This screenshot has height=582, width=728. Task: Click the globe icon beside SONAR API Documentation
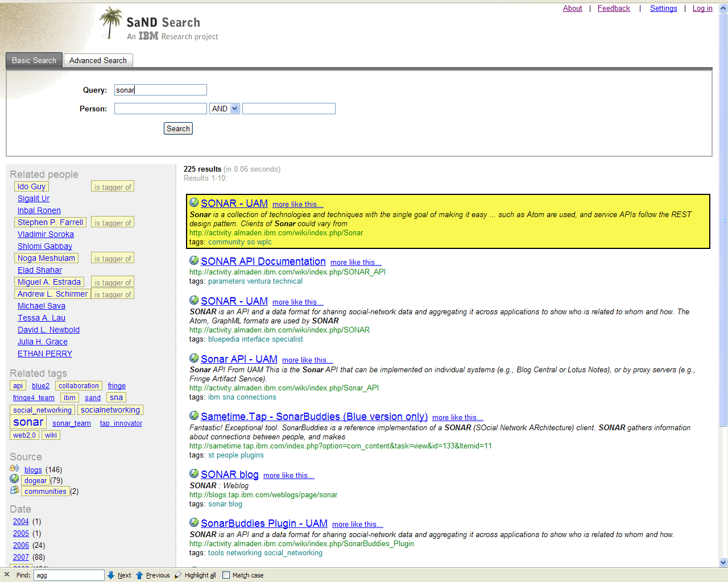point(194,261)
